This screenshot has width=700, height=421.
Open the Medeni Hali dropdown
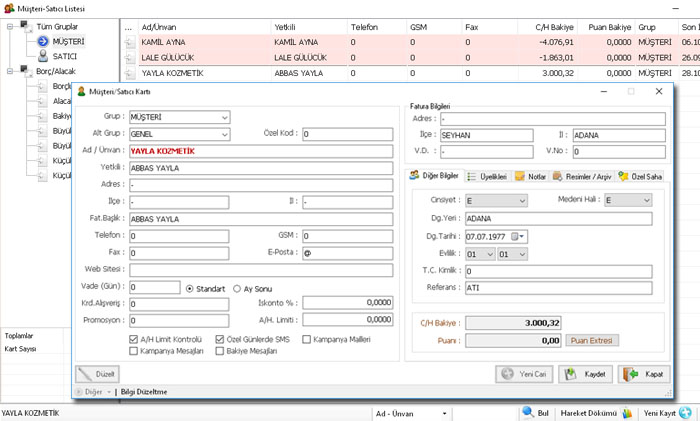point(646,200)
